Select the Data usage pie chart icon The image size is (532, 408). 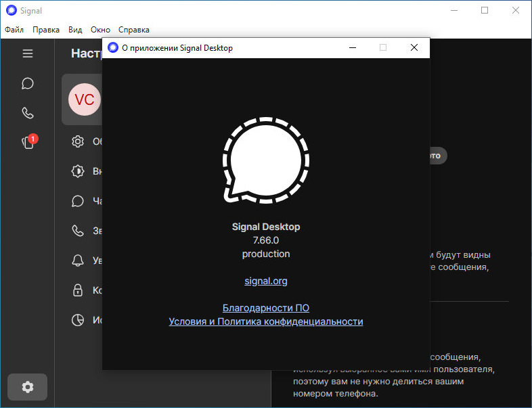[78, 320]
